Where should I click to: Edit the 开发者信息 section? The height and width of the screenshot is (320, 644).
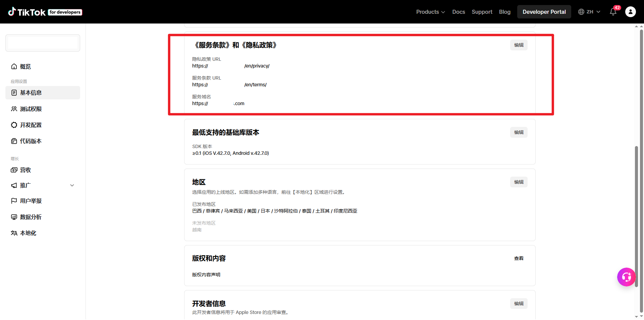pyautogui.click(x=519, y=304)
